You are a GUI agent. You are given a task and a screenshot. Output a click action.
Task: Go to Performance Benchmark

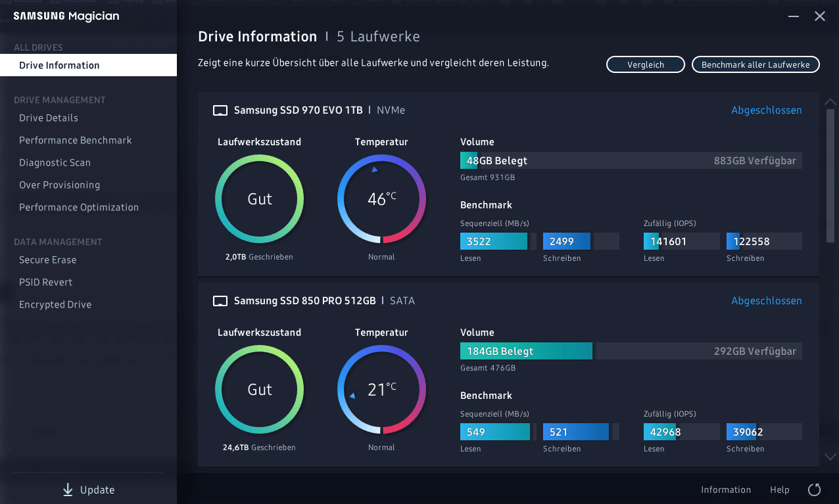click(76, 140)
